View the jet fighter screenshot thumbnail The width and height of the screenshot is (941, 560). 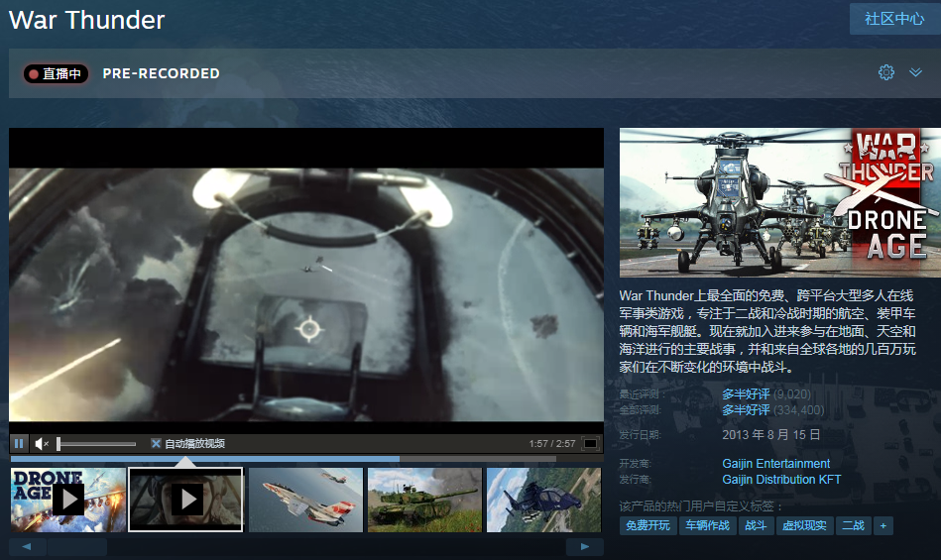click(x=305, y=500)
